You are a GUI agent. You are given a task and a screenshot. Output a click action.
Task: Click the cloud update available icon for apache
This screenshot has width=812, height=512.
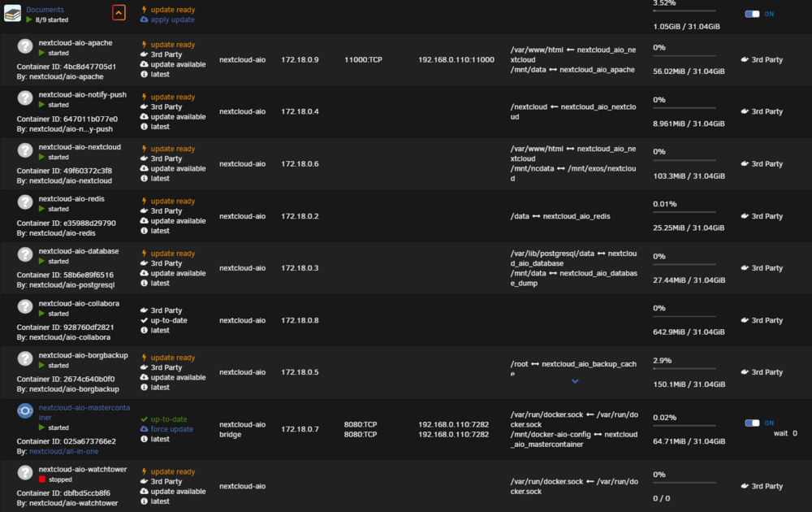point(144,64)
